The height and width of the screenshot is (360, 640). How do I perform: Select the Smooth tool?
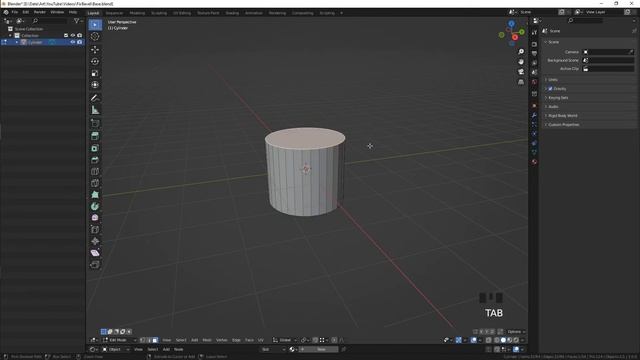[x=95, y=218]
